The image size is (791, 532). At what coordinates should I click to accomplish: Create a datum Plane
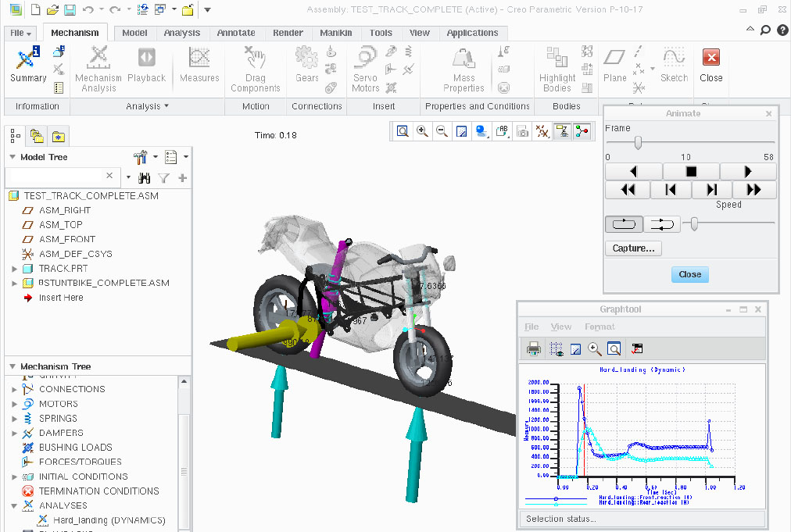[x=614, y=64]
